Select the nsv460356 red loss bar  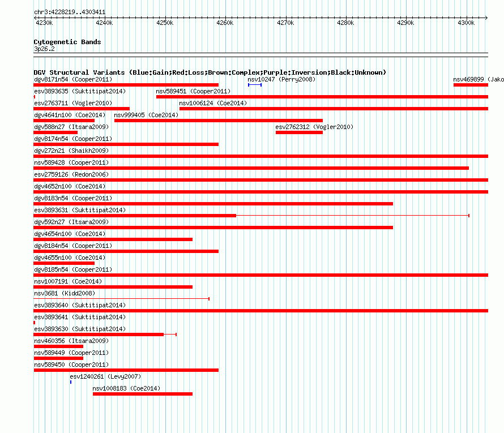coord(58,346)
